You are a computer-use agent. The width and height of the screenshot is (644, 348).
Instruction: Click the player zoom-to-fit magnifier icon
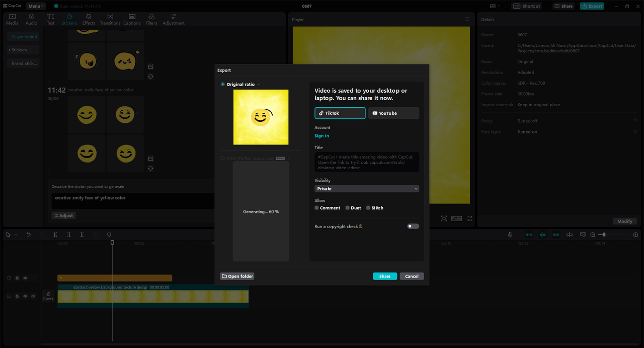pos(444,219)
